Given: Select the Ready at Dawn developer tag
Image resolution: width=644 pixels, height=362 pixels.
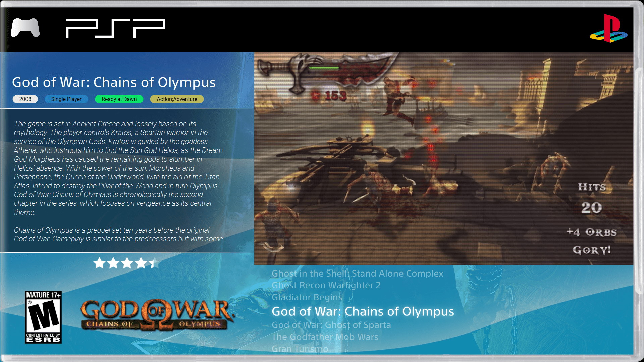Looking at the screenshot, I should [x=119, y=99].
